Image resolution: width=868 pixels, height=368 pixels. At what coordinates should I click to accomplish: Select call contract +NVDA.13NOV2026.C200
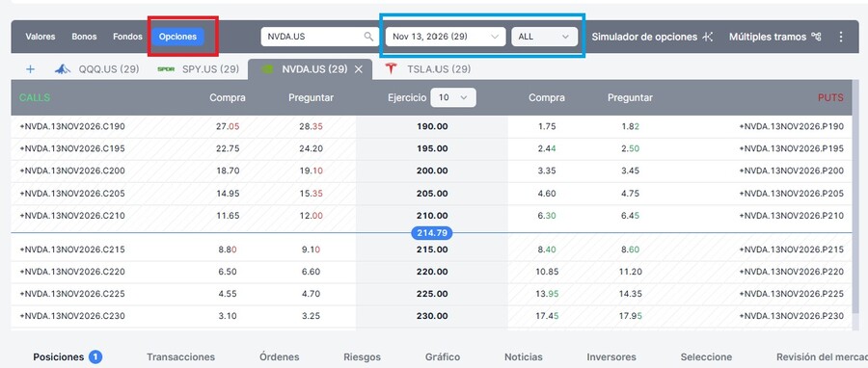[72, 171]
